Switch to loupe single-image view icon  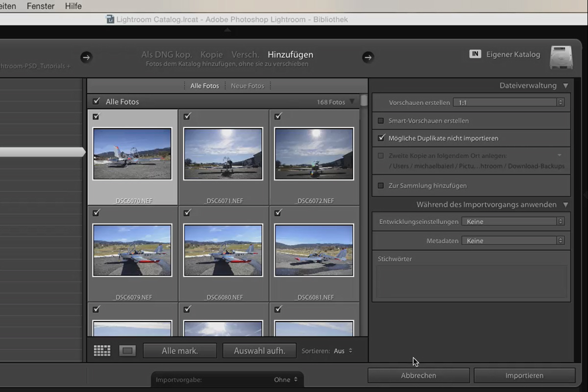tap(127, 351)
